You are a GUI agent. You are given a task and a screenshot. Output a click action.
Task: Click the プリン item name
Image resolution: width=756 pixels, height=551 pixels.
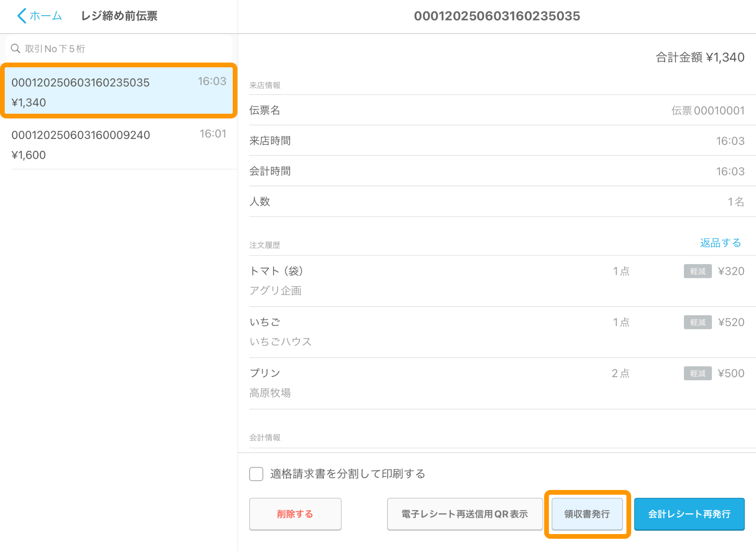tap(265, 373)
